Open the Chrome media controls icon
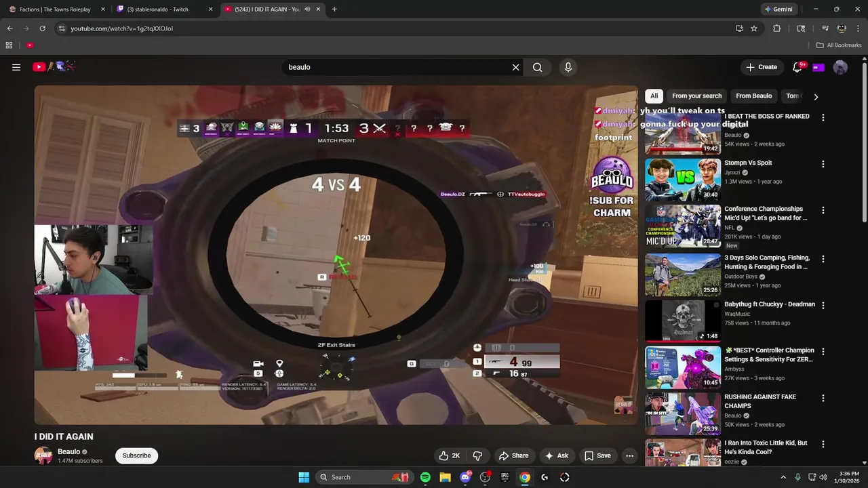 tap(825, 28)
